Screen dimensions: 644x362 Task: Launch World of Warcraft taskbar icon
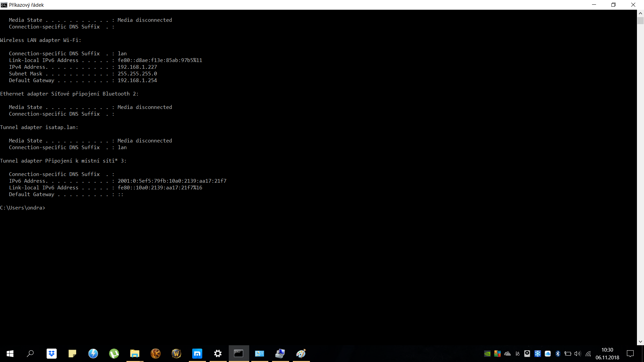pyautogui.click(x=176, y=354)
